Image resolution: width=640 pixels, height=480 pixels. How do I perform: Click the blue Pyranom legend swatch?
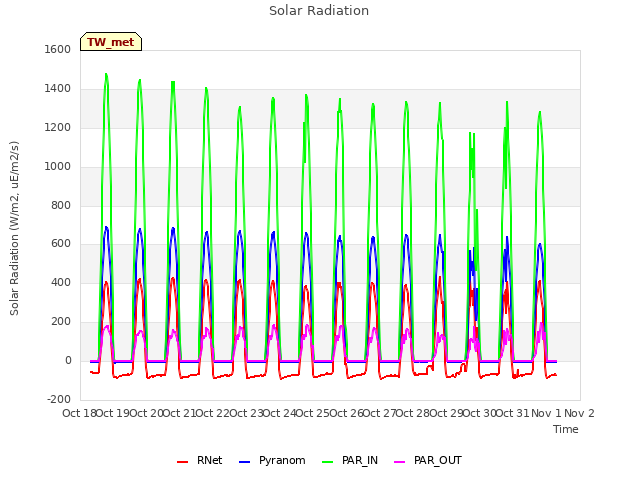point(244,462)
